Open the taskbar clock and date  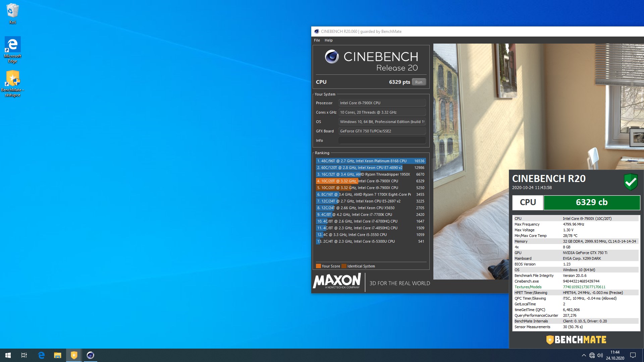(615, 355)
